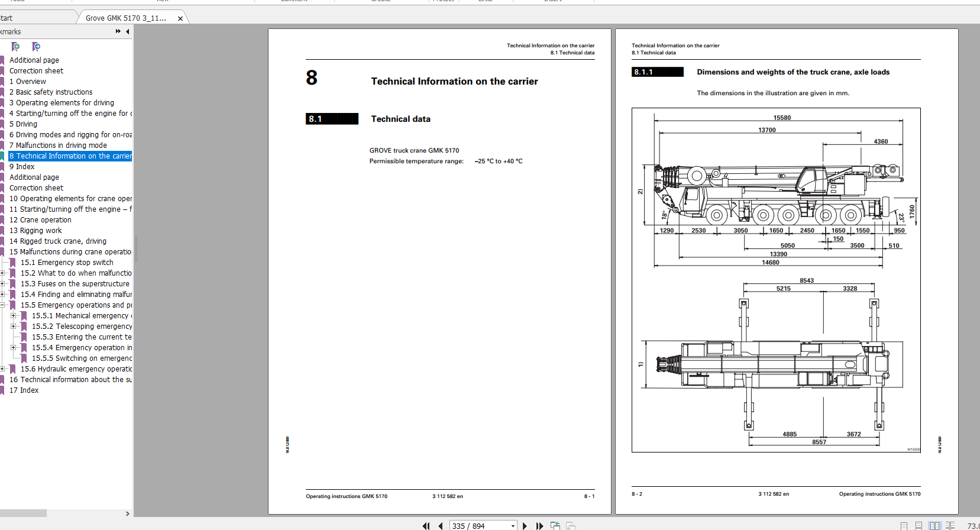The width and height of the screenshot is (980, 530).
Task: Collapse the Bookmarks panel with the left arrow
Action: point(128,31)
